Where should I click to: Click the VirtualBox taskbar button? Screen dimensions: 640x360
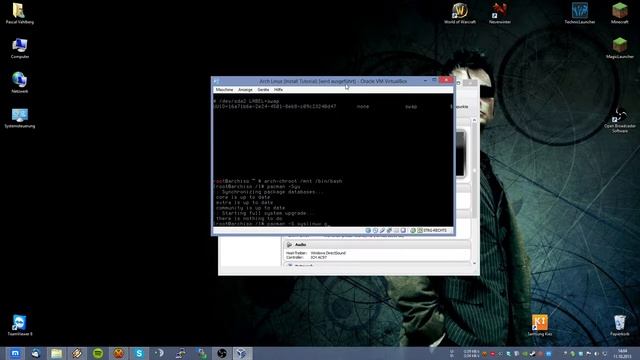pyautogui.click(x=242, y=353)
